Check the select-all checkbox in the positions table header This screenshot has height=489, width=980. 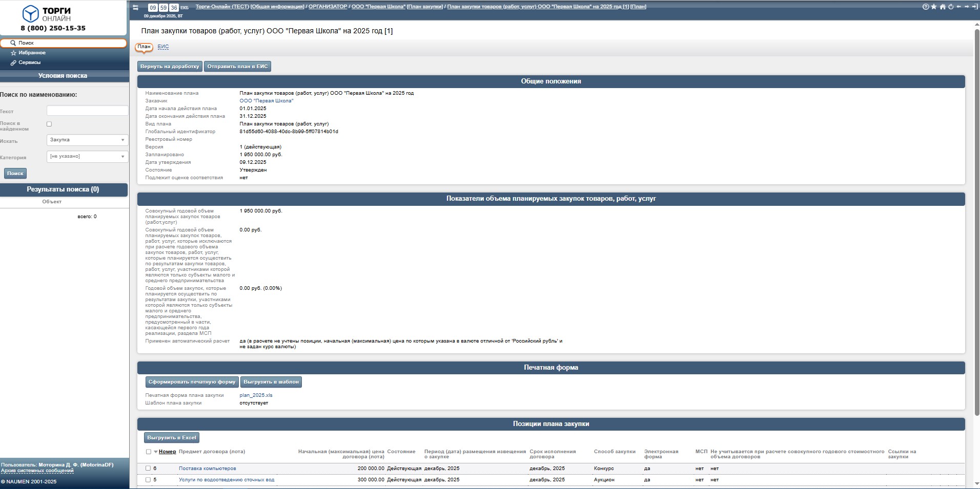click(x=149, y=452)
